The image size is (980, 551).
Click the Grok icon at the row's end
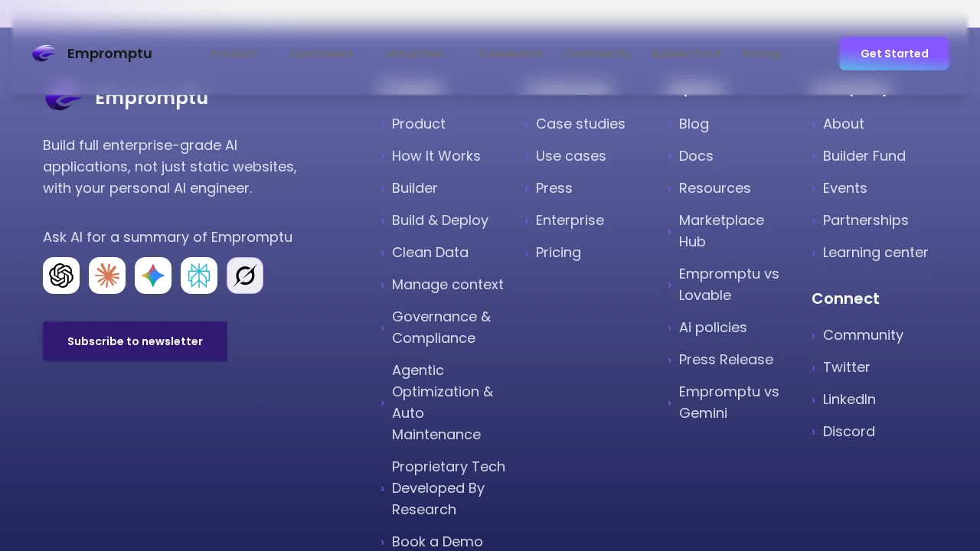[x=245, y=275]
